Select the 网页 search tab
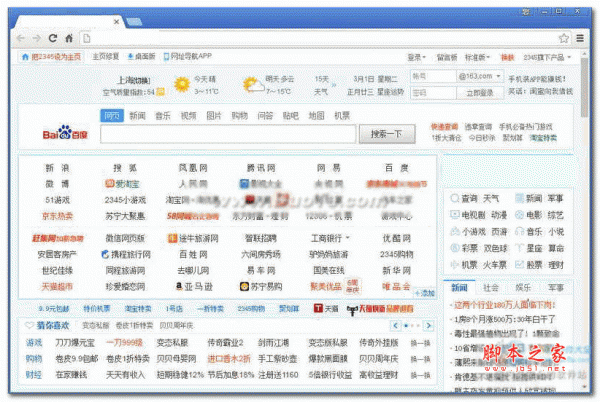This screenshot has width=600, height=402. tap(112, 116)
